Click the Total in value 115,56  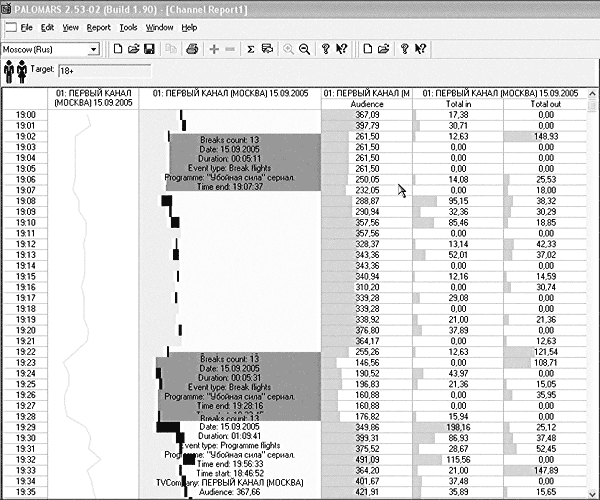(x=458, y=459)
